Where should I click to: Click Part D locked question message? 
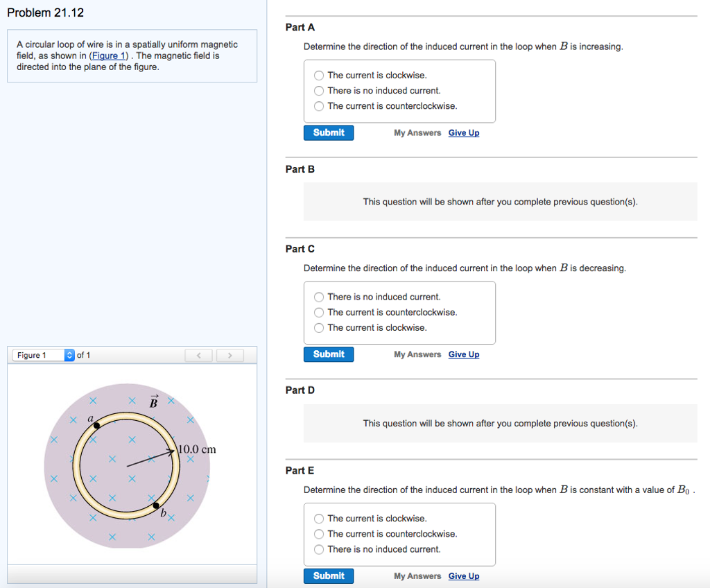pyautogui.click(x=501, y=423)
